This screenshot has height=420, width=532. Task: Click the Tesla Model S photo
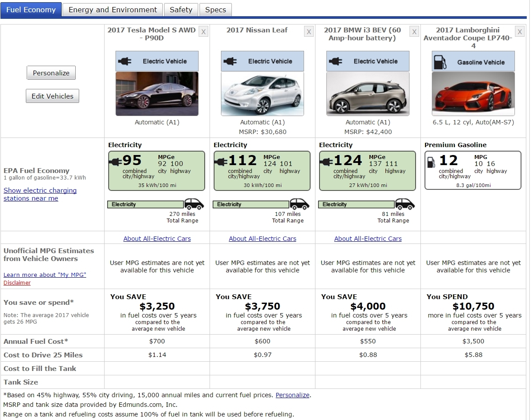pos(157,94)
